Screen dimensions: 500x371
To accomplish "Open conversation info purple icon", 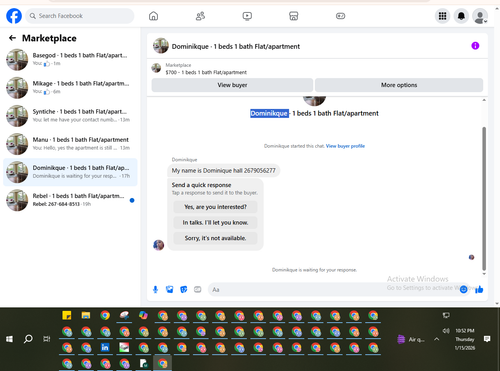I will pos(475,46).
